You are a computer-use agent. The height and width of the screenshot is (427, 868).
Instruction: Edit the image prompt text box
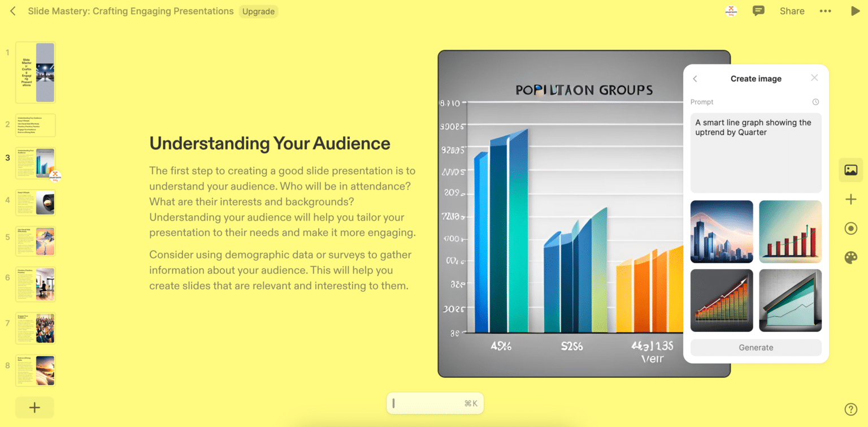point(756,153)
